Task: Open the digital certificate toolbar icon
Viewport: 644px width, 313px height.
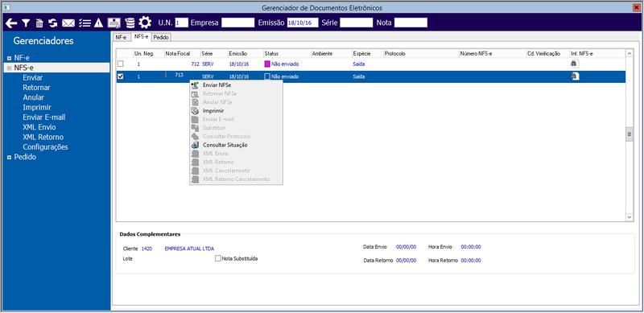Action: (114, 23)
